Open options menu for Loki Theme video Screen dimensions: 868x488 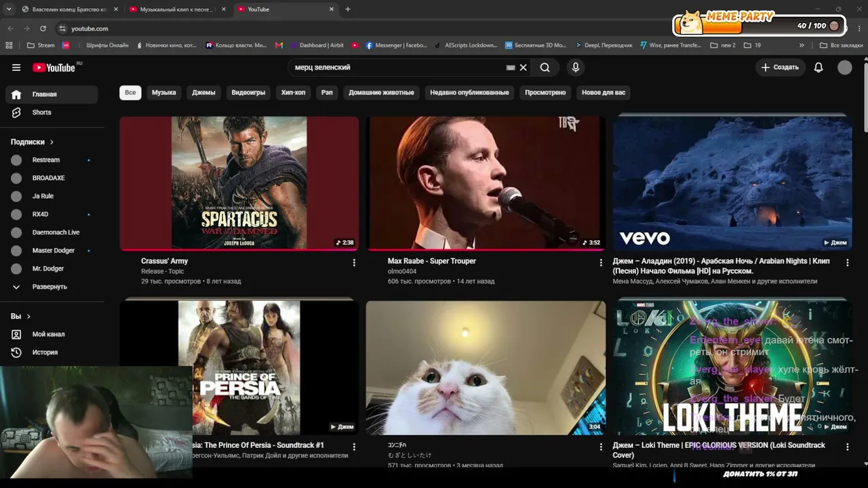847,447
